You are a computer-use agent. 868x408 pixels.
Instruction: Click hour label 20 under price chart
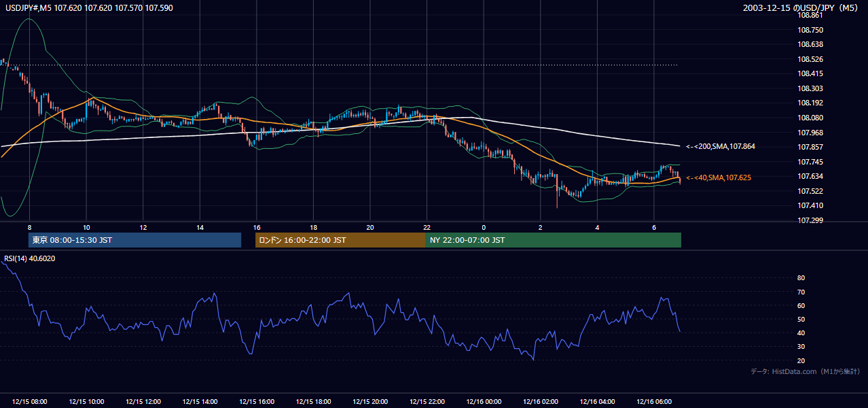[370, 226]
